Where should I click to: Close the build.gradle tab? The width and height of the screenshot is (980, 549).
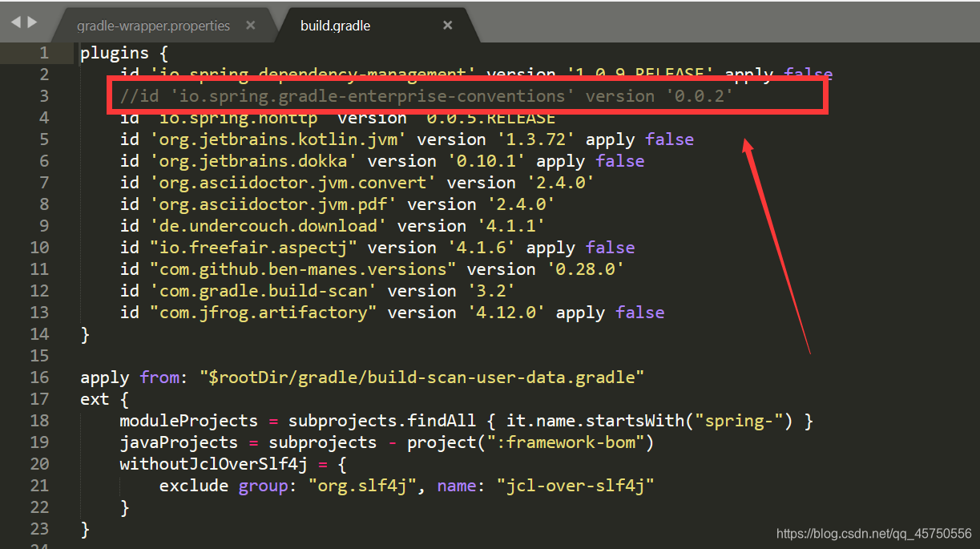coord(448,26)
